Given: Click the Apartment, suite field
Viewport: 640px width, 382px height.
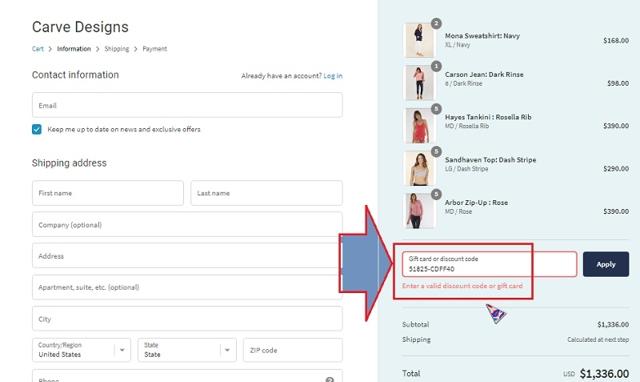Looking at the screenshot, I should tap(187, 287).
